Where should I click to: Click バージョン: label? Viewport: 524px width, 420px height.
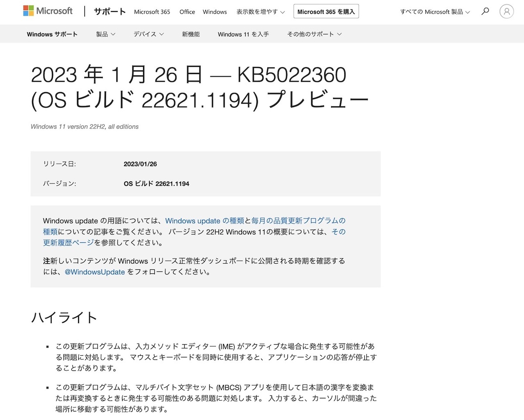coord(59,184)
